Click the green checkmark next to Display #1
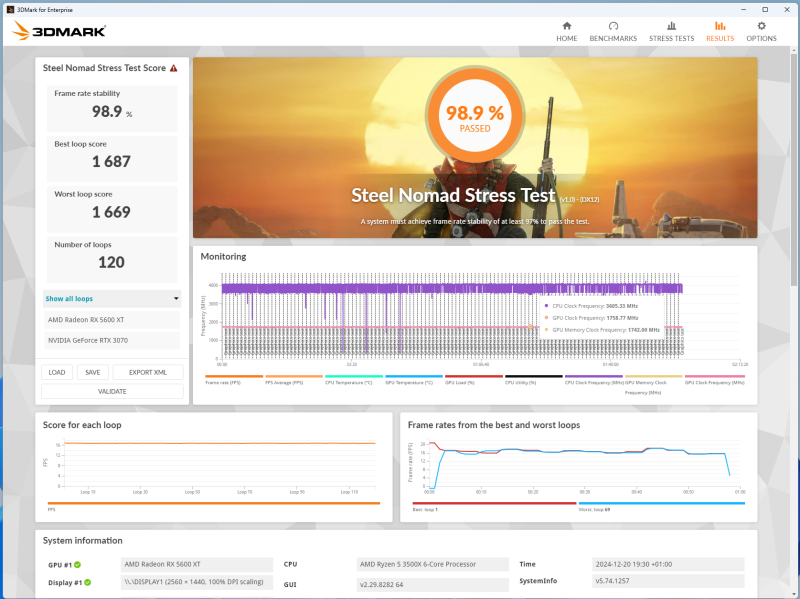 (87, 582)
